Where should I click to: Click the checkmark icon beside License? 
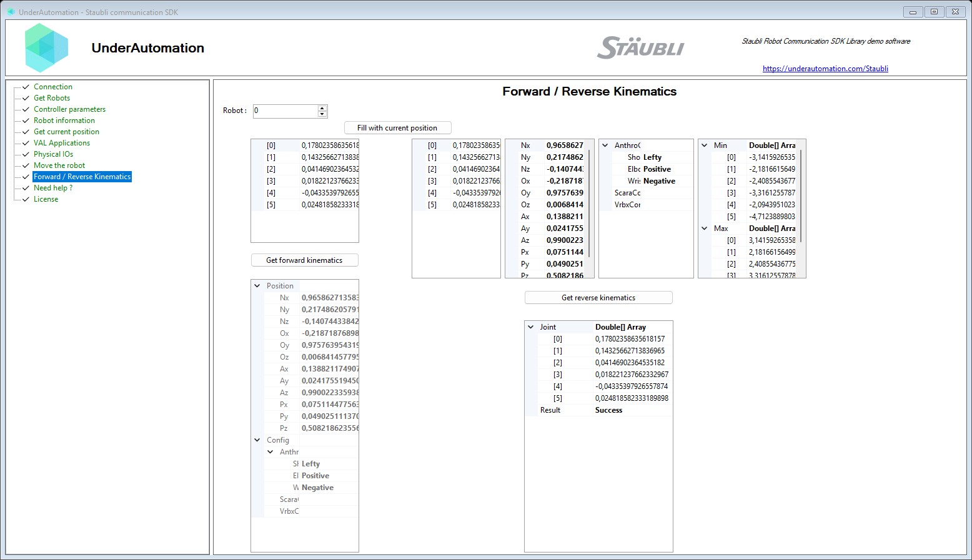(25, 199)
